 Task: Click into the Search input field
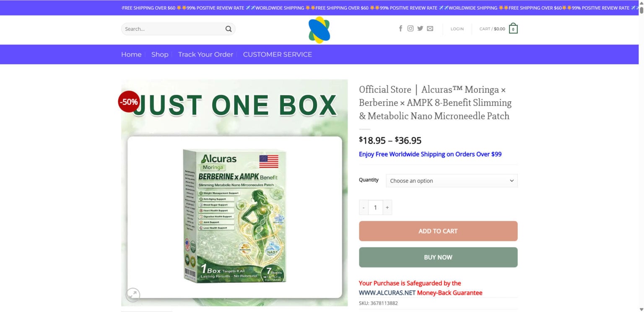coord(173,29)
